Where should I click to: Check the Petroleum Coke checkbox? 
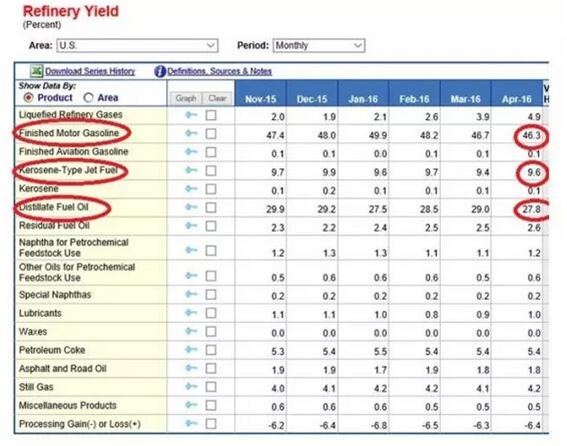click(211, 350)
